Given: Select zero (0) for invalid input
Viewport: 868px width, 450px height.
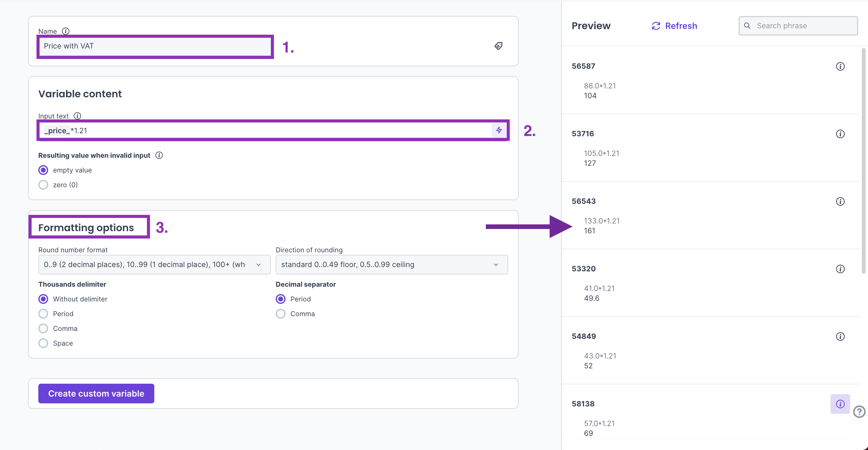Looking at the screenshot, I should tap(44, 185).
